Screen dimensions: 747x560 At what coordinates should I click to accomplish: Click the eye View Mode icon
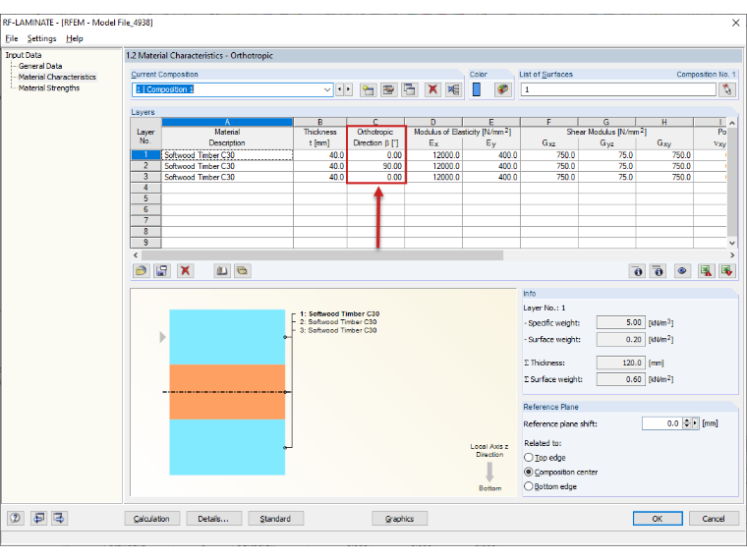[682, 271]
